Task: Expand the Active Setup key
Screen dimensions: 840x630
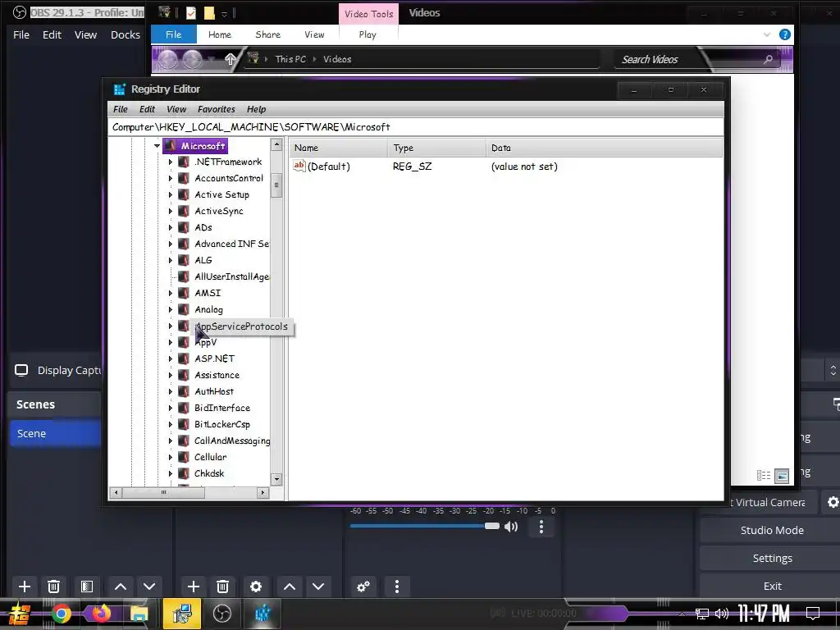Action: [x=171, y=195]
